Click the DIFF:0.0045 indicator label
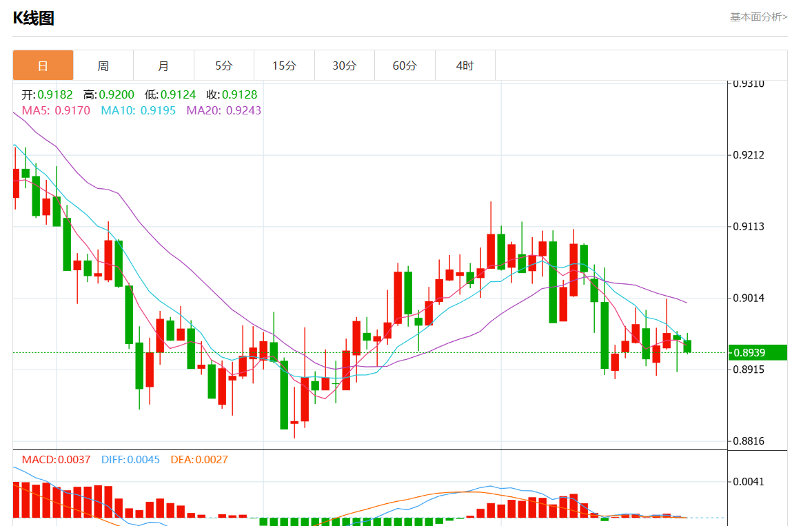 pyautogui.click(x=130, y=459)
